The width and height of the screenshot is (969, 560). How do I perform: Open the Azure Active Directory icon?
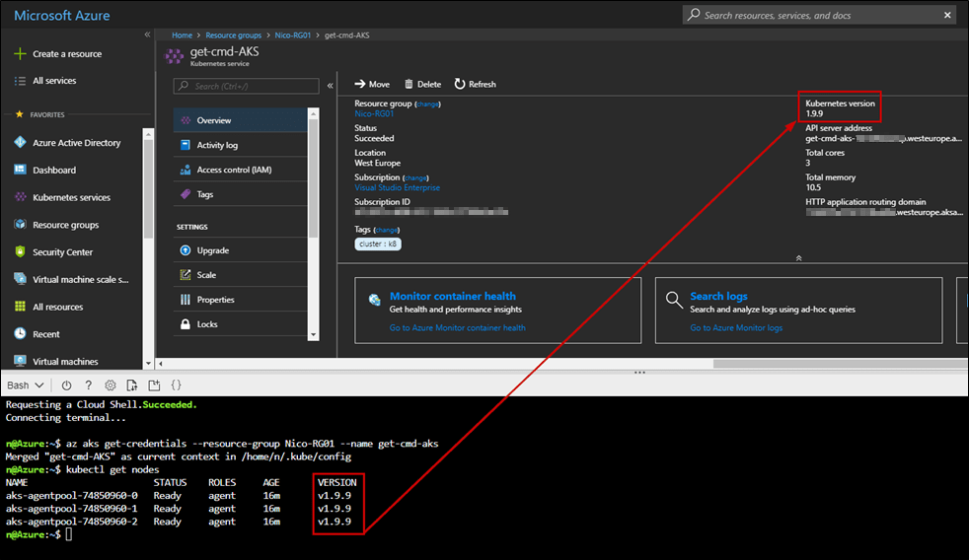click(x=20, y=143)
